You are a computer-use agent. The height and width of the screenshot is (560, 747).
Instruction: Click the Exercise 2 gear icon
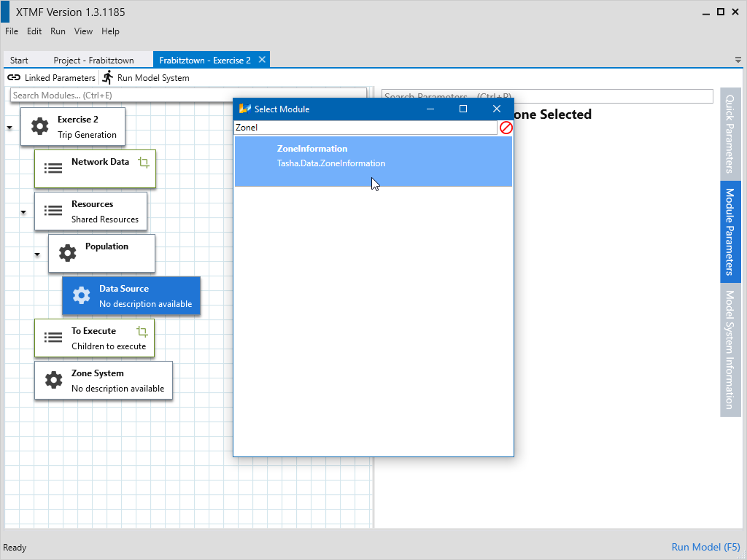click(x=39, y=127)
